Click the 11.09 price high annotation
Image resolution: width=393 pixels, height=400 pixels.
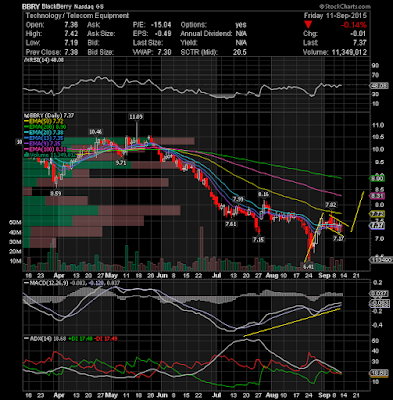(x=136, y=117)
